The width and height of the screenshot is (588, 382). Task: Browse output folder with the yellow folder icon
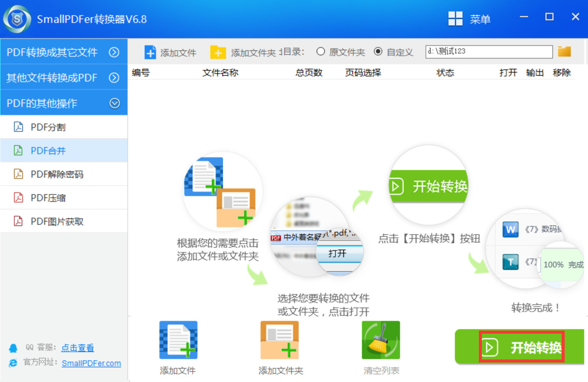pos(565,51)
